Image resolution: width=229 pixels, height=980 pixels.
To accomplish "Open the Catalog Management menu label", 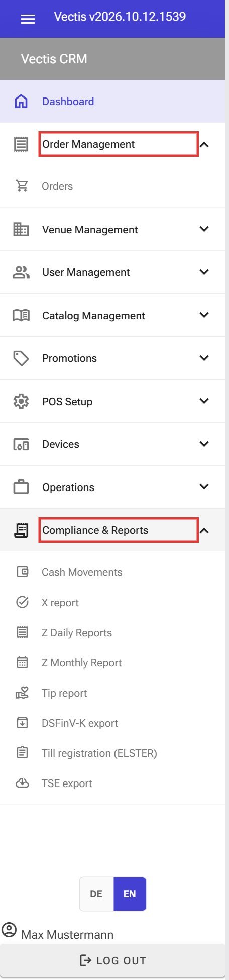I will [93, 316].
